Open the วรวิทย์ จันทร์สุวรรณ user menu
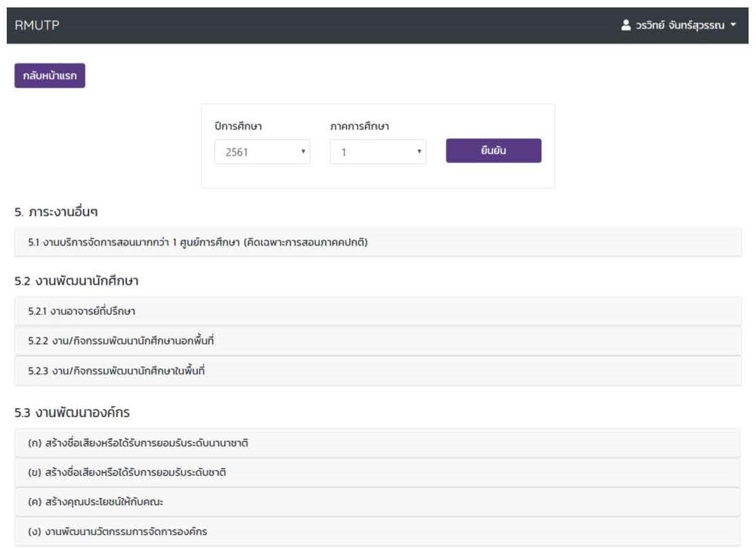Screen dimensions: 756x548 (677, 26)
